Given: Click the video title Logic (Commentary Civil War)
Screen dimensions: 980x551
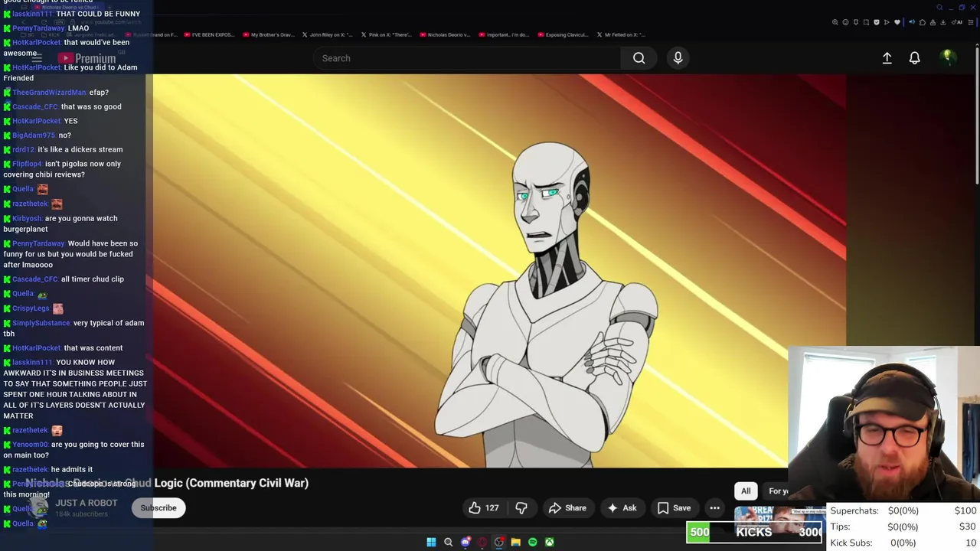Looking at the screenshot, I should [231, 483].
